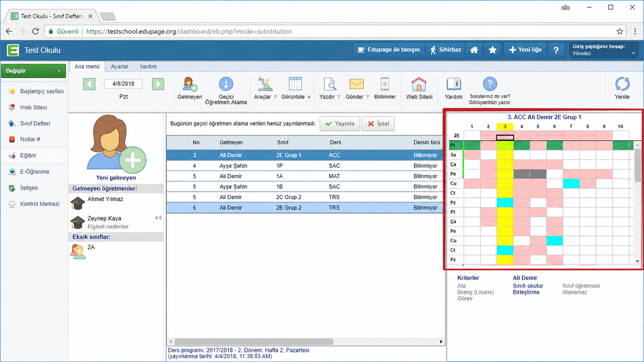Click the date field showing 4/9/2018
The width and height of the screenshot is (644, 362).
click(x=123, y=84)
